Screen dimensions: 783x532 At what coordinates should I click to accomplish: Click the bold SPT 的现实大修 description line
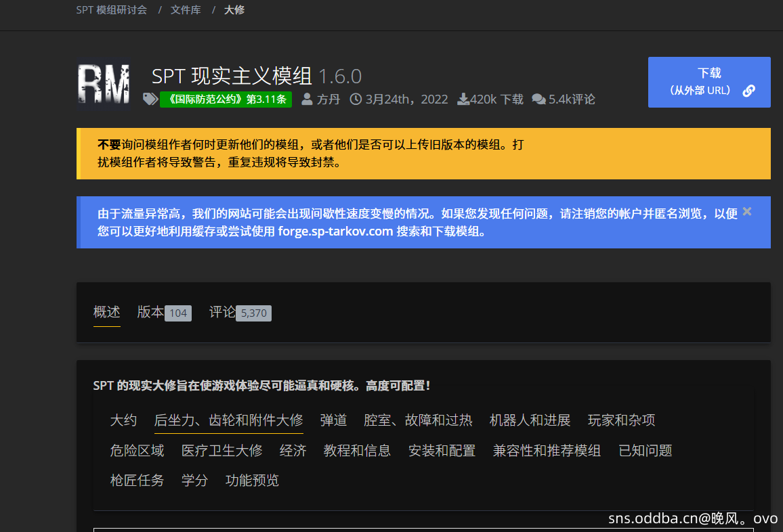click(261, 386)
